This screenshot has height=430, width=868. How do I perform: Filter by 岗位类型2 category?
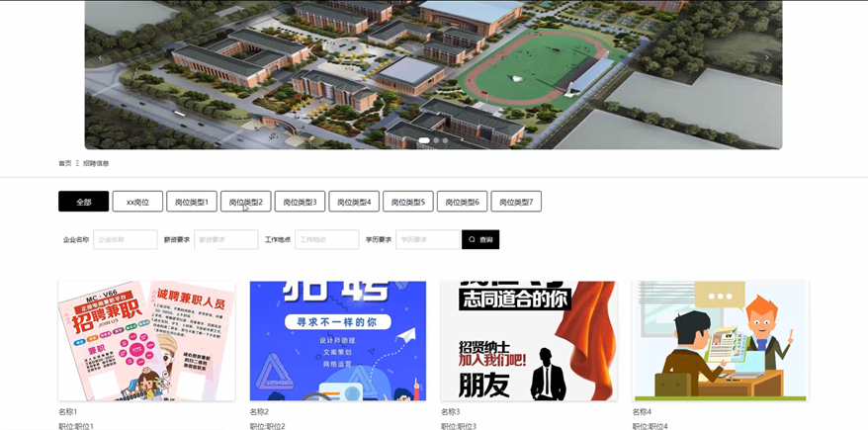click(x=246, y=202)
